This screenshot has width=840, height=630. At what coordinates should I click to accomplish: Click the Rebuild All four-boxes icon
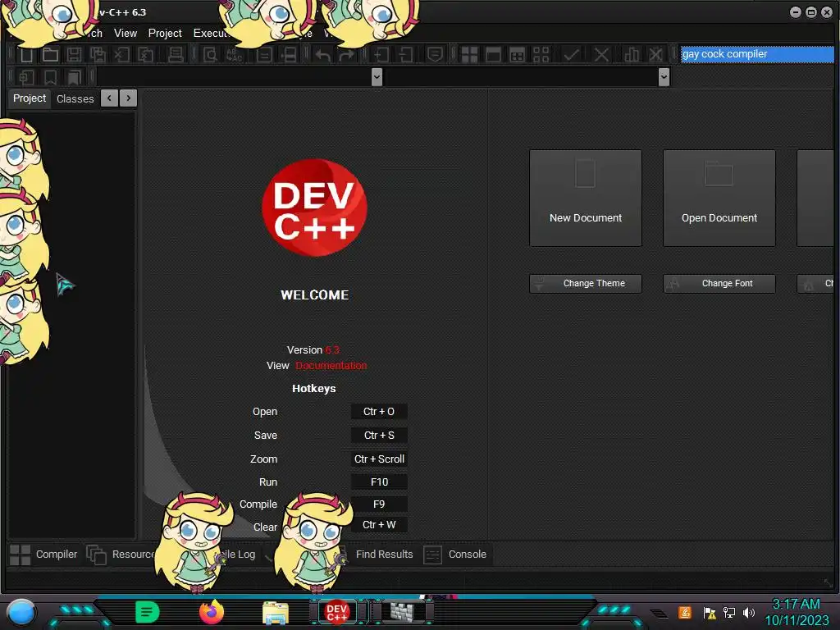click(x=541, y=55)
